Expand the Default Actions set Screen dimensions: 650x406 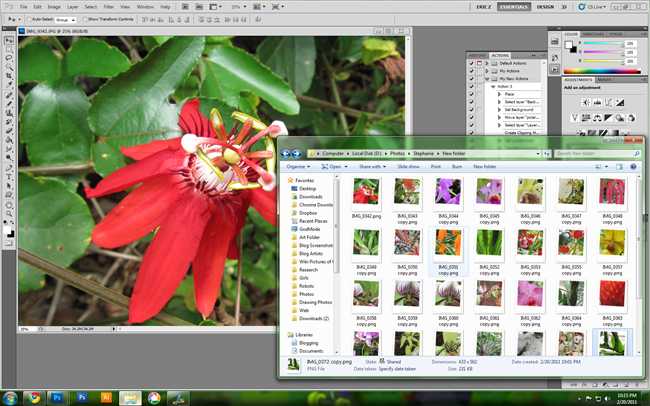click(487, 63)
